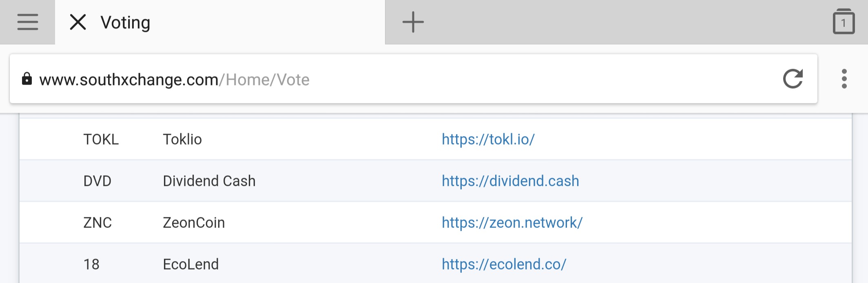Open the three-dot browser options menu

(844, 79)
